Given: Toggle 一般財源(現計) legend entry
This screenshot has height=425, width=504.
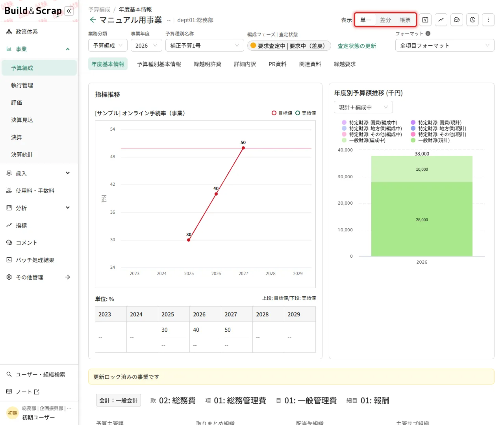Looking at the screenshot, I should 430,140.
